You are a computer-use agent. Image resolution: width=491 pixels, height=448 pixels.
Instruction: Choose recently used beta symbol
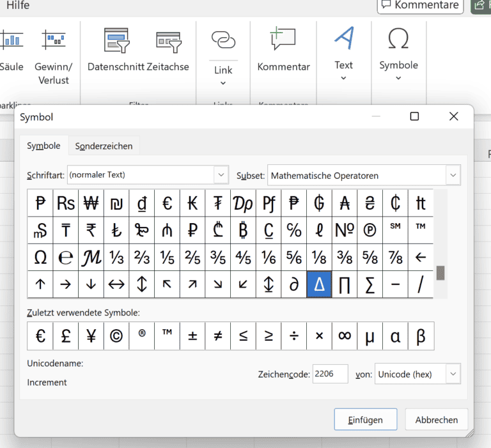[x=421, y=336]
